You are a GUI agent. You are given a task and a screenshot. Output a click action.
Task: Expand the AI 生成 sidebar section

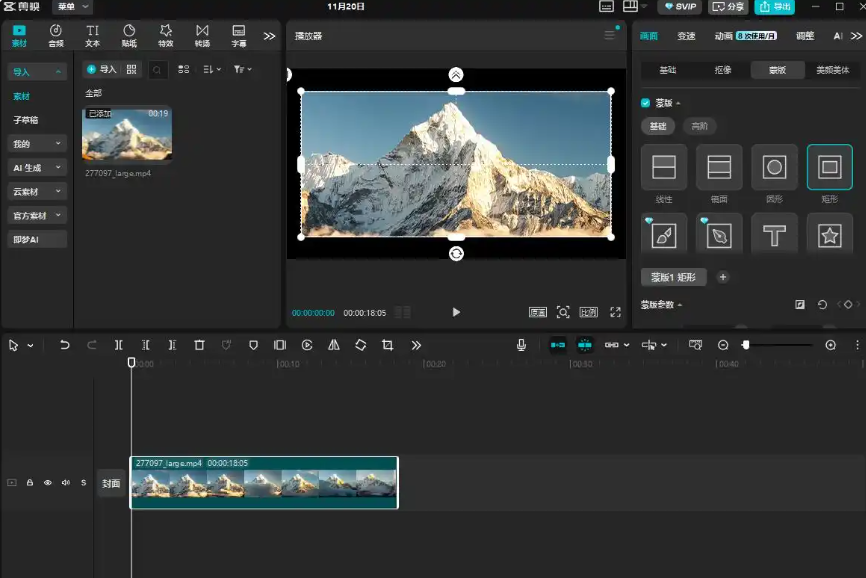(x=37, y=168)
